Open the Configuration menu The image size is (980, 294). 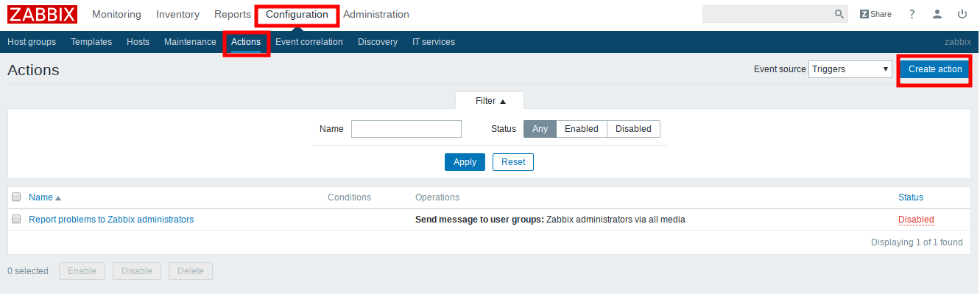(x=297, y=14)
